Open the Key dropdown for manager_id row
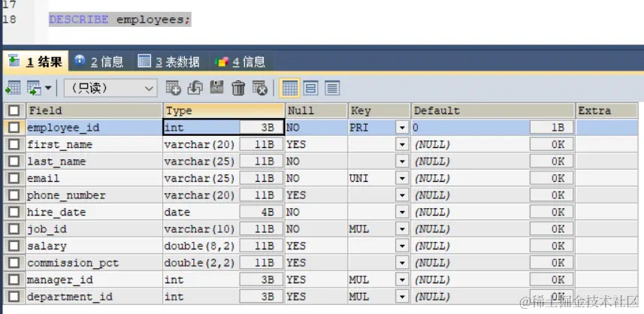The height and width of the screenshot is (314, 644). pos(402,279)
